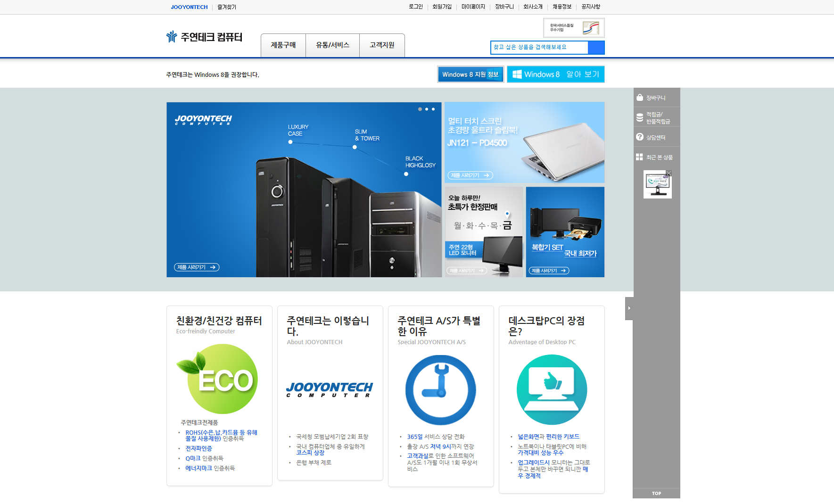Click the Windows 8 지원 정보 button

pyautogui.click(x=471, y=74)
